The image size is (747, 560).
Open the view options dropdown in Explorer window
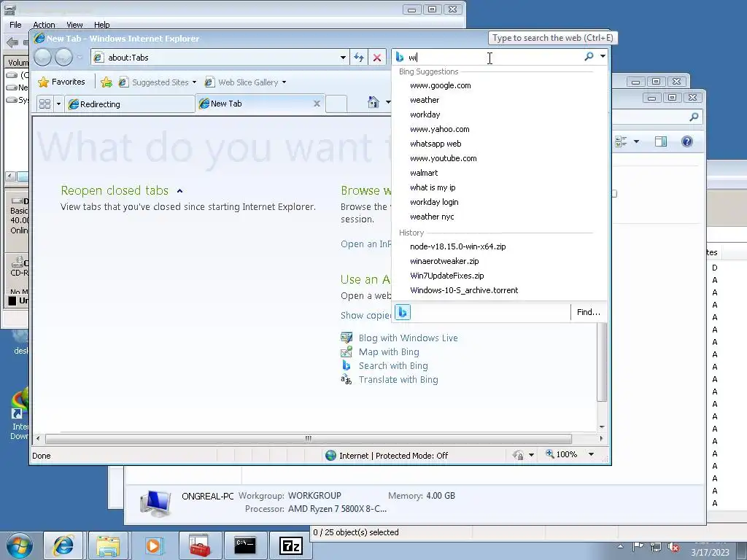click(x=636, y=141)
